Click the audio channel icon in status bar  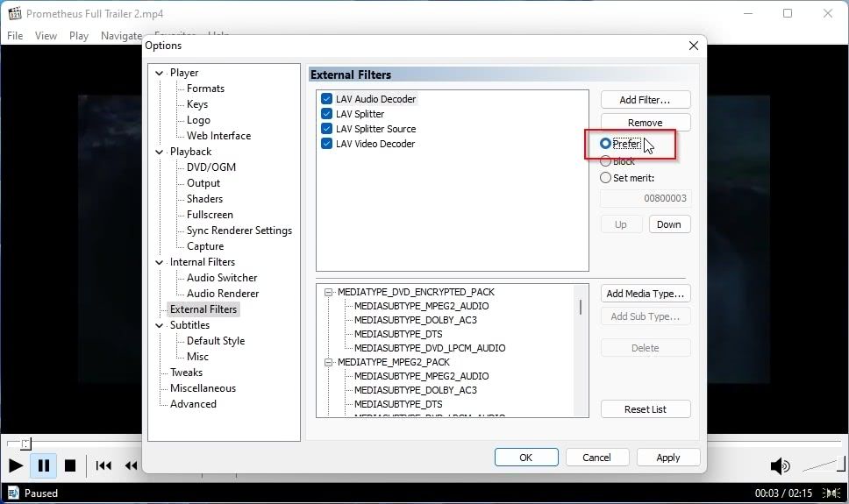click(x=831, y=493)
